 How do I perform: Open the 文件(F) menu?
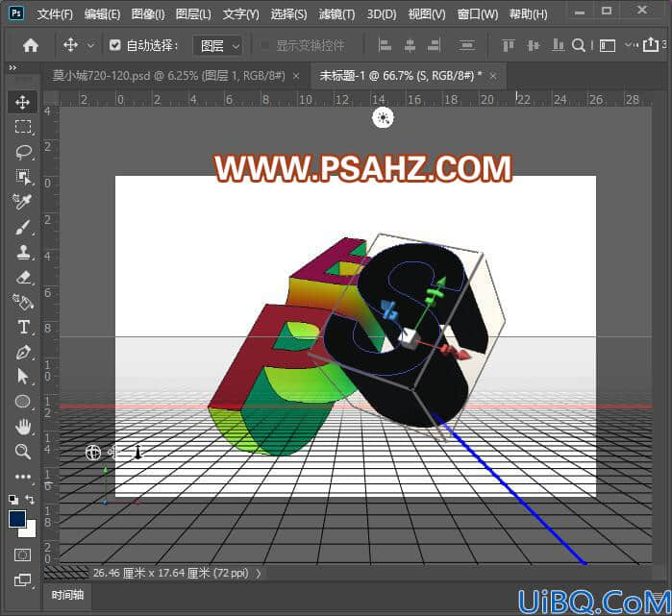point(55,14)
